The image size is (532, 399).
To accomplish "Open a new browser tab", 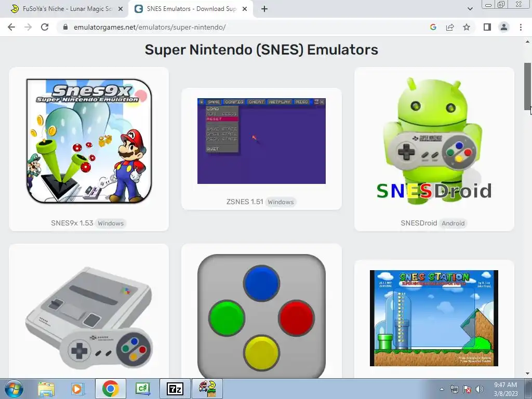I will coord(264,9).
